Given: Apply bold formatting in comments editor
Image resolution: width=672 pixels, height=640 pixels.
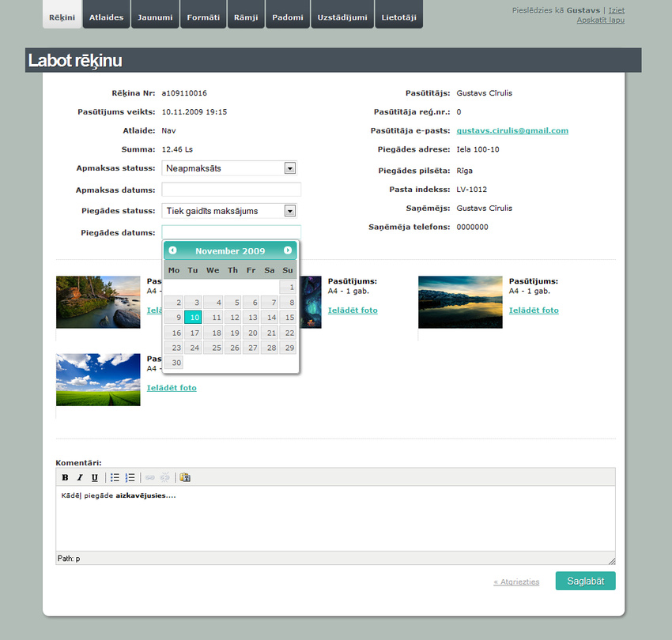Looking at the screenshot, I should point(65,477).
